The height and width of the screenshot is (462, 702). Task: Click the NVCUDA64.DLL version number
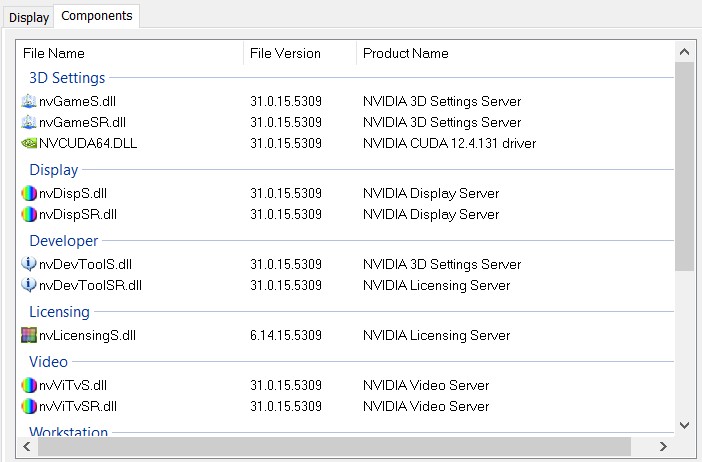(286, 143)
